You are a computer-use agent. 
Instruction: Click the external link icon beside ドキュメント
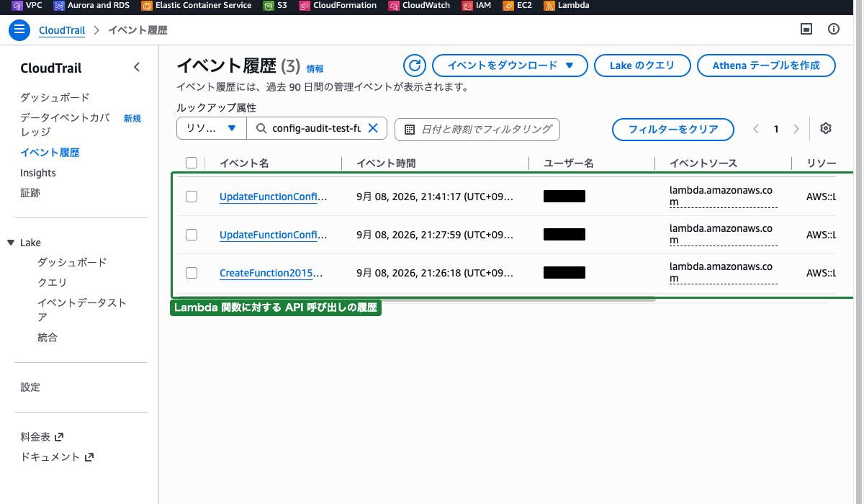(x=89, y=457)
